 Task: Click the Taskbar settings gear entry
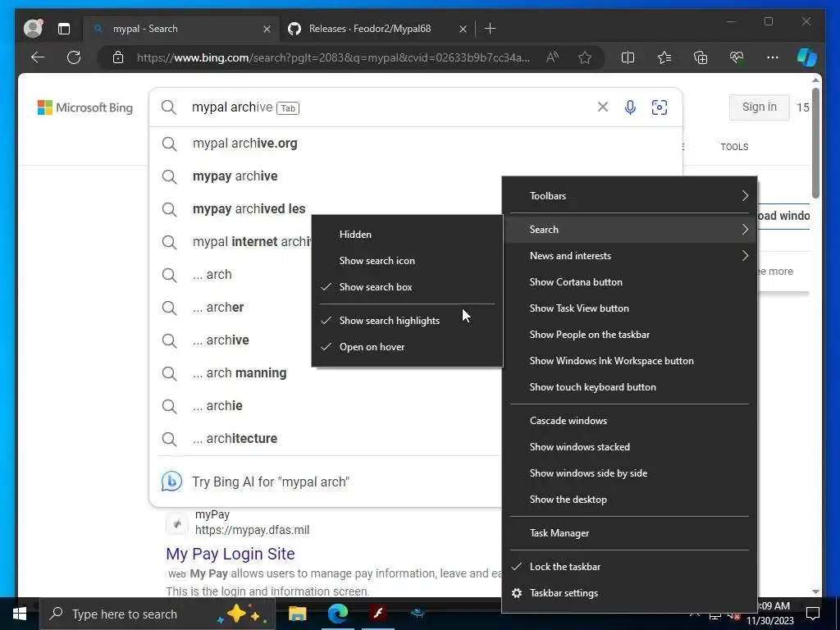pos(629,593)
